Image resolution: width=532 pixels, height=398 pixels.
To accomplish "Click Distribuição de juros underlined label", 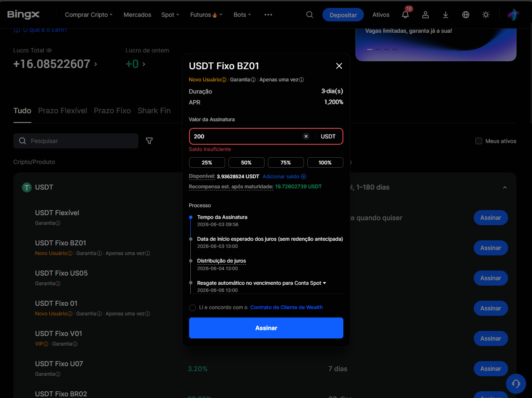I will 221,261.
